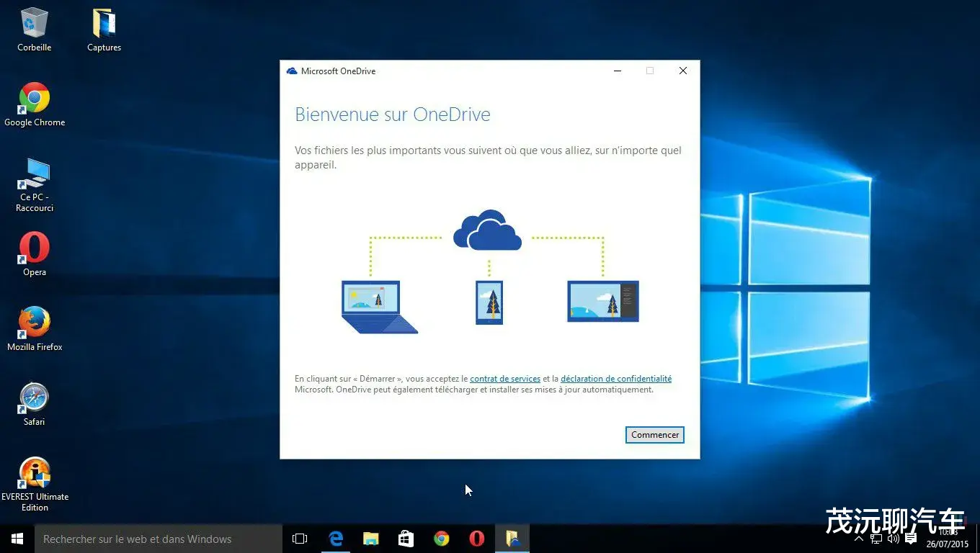Select the Ce PC - Raccourci shortcut
The image size is (980, 553).
[x=35, y=185]
